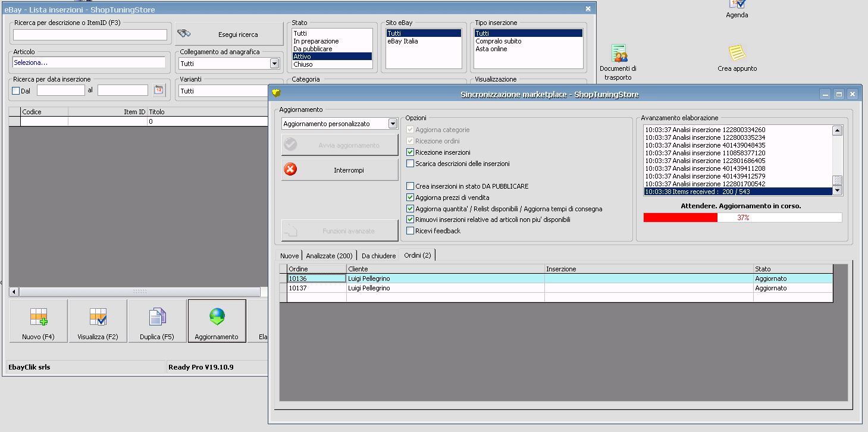Image resolution: width=868 pixels, height=432 pixels.
Task: Click the Visualizza (F2) button
Action: 98,321
